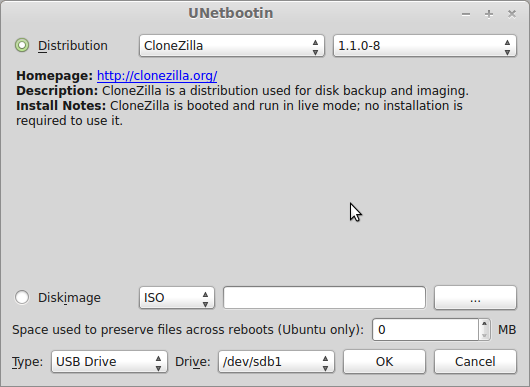Open the ISO image type dropdown
The image size is (530, 387).
point(177,298)
